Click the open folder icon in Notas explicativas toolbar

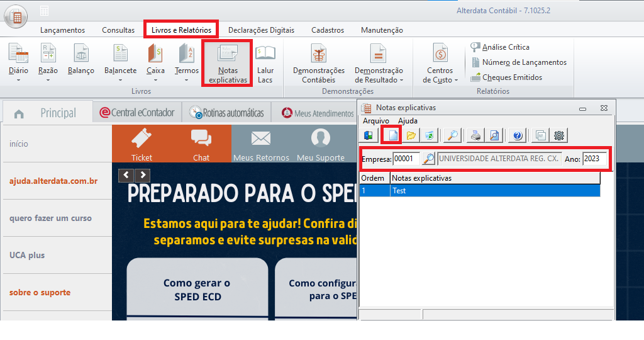(411, 135)
